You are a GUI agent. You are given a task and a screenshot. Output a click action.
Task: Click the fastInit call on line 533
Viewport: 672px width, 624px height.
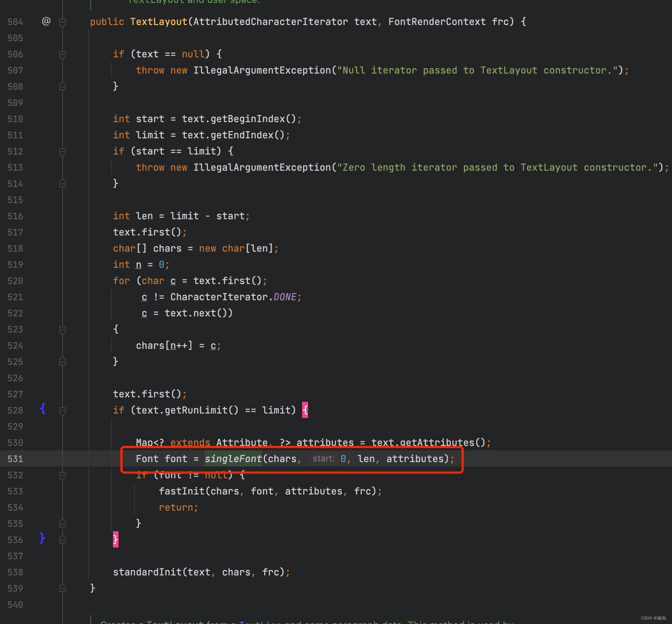pyautogui.click(x=182, y=491)
